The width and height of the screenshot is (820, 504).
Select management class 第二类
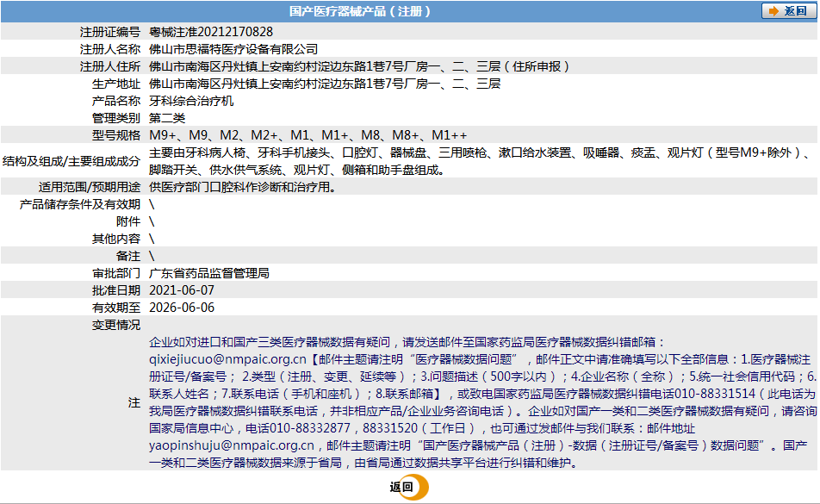pyautogui.click(x=167, y=118)
